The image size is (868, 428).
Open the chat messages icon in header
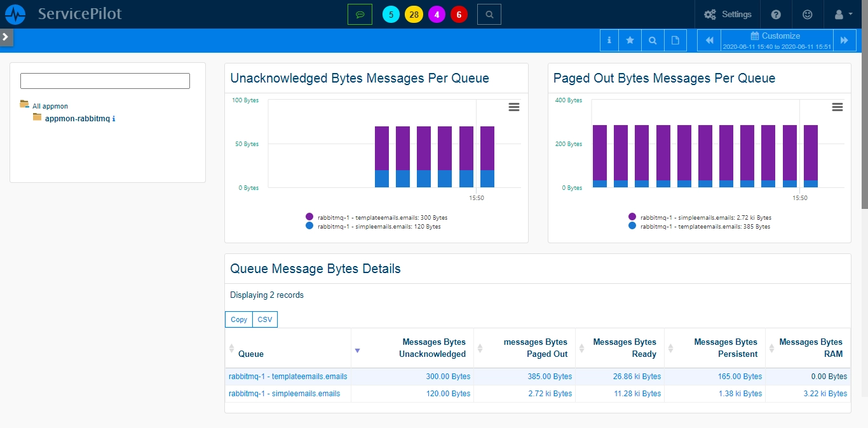[360, 14]
